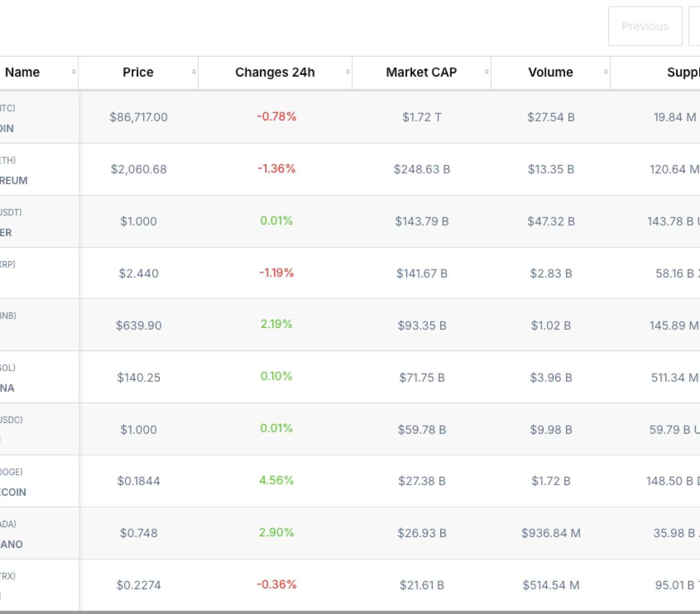Select the $1.72 T market cap cell

(422, 117)
